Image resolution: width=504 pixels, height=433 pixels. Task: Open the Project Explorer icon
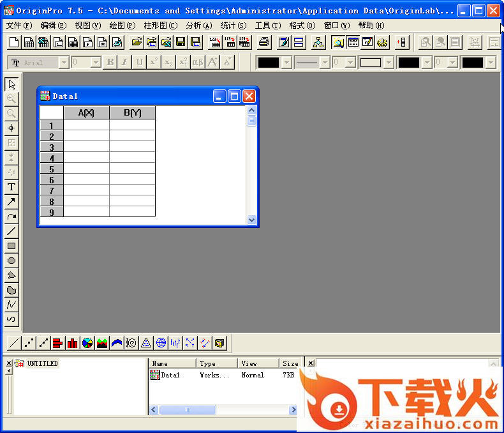coord(338,42)
